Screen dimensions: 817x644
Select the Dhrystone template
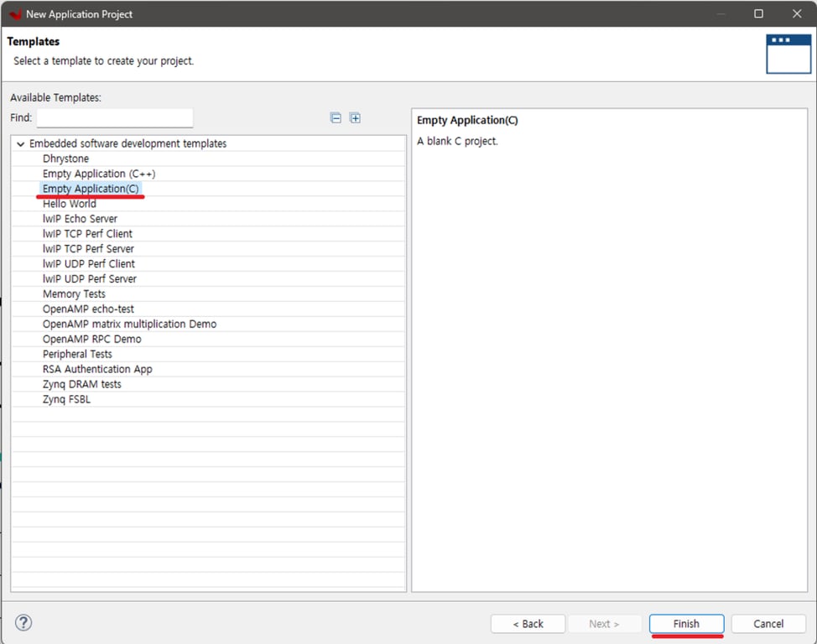[65, 158]
